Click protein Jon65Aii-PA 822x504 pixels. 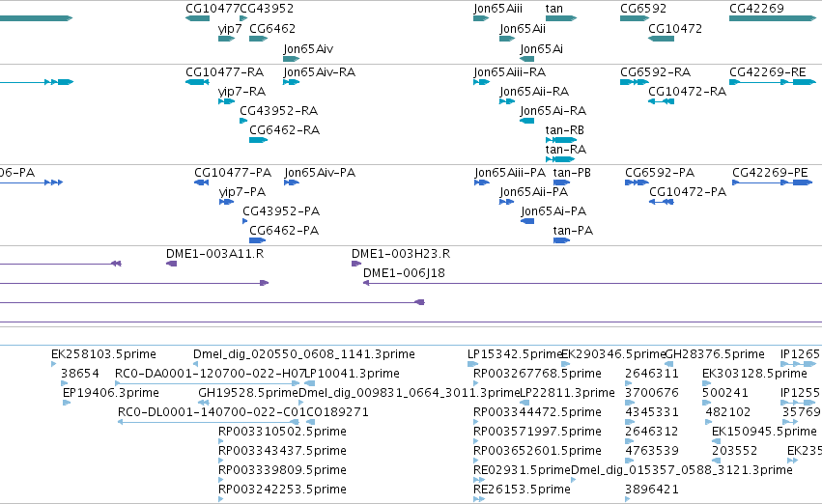coord(507,202)
